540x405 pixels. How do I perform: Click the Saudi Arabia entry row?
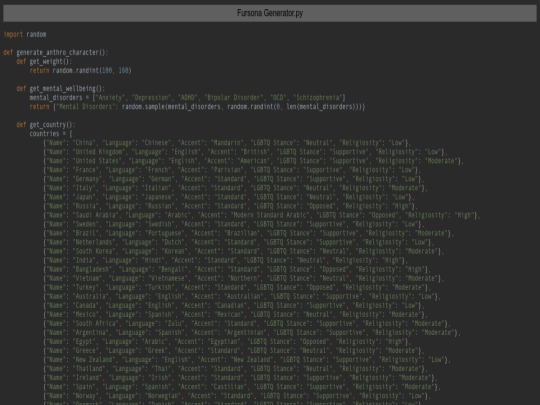pyautogui.click(x=261, y=215)
